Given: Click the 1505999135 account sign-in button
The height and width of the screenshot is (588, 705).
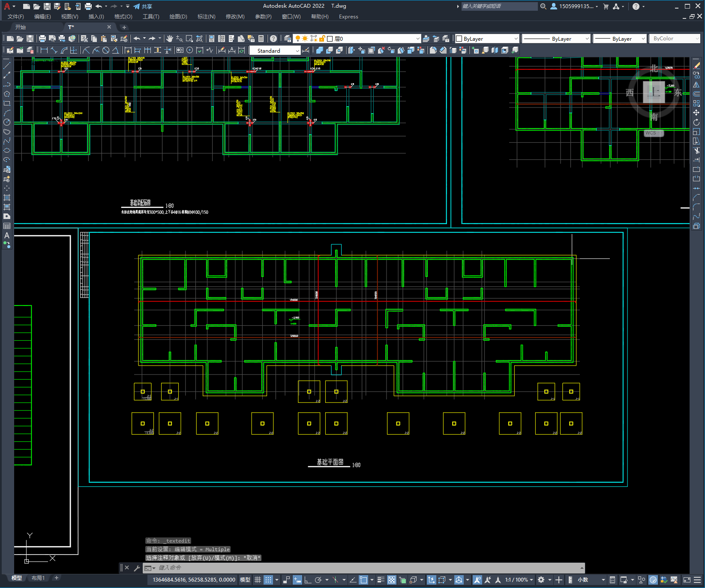Looking at the screenshot, I should pos(574,6).
